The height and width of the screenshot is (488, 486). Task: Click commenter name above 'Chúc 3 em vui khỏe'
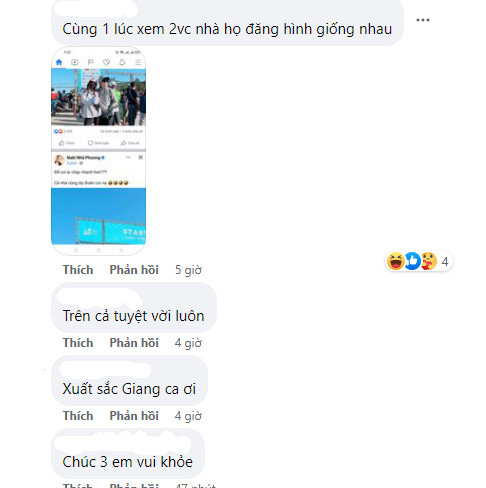123,442
